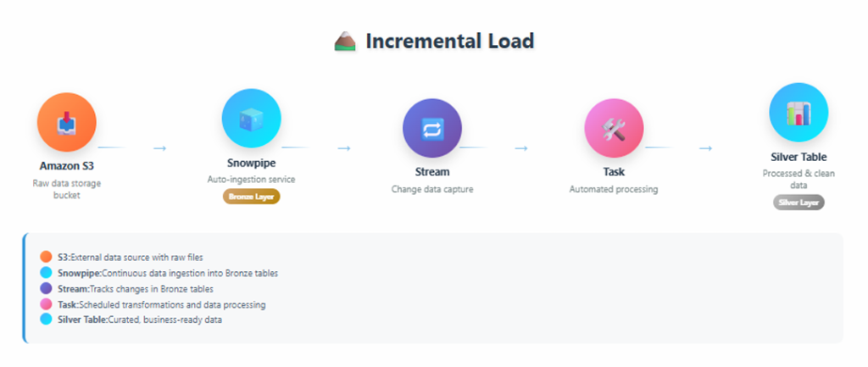Click the pink Task legend dot

[x=45, y=303]
